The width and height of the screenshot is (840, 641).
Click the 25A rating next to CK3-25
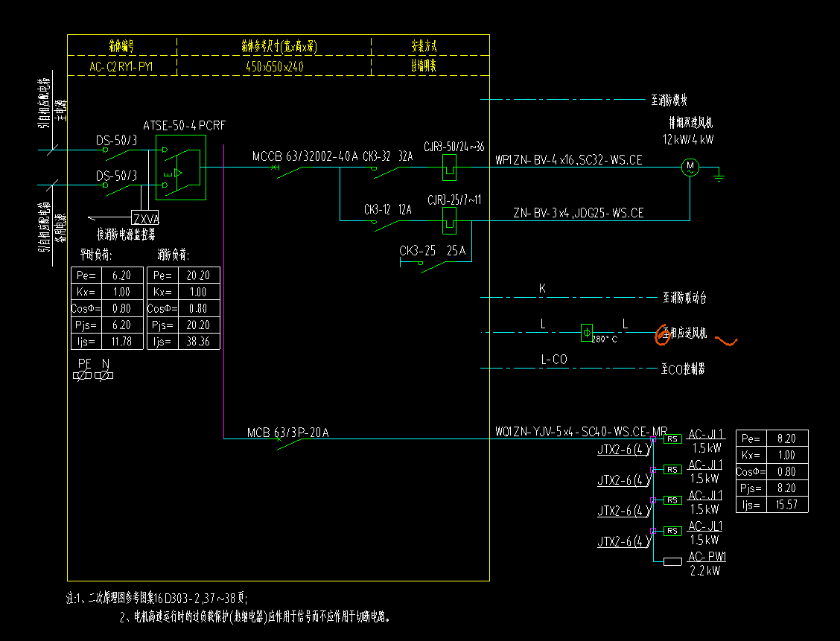[456, 251]
